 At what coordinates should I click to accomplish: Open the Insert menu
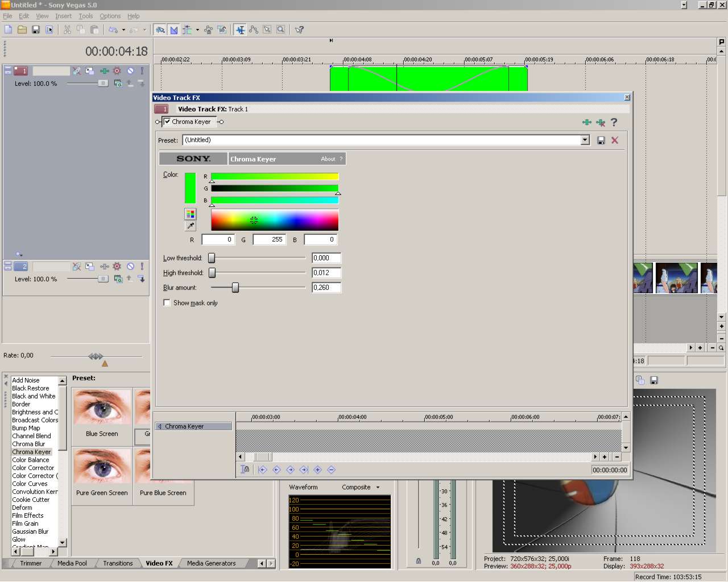point(64,16)
